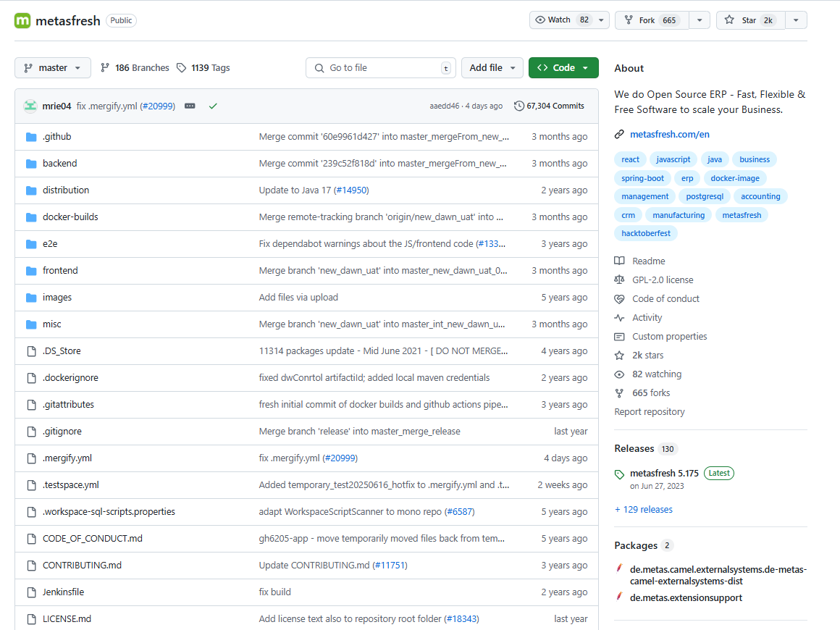Viewport: 840px width, 630px height.
Task: Open the Packages heading link
Action: tap(636, 545)
